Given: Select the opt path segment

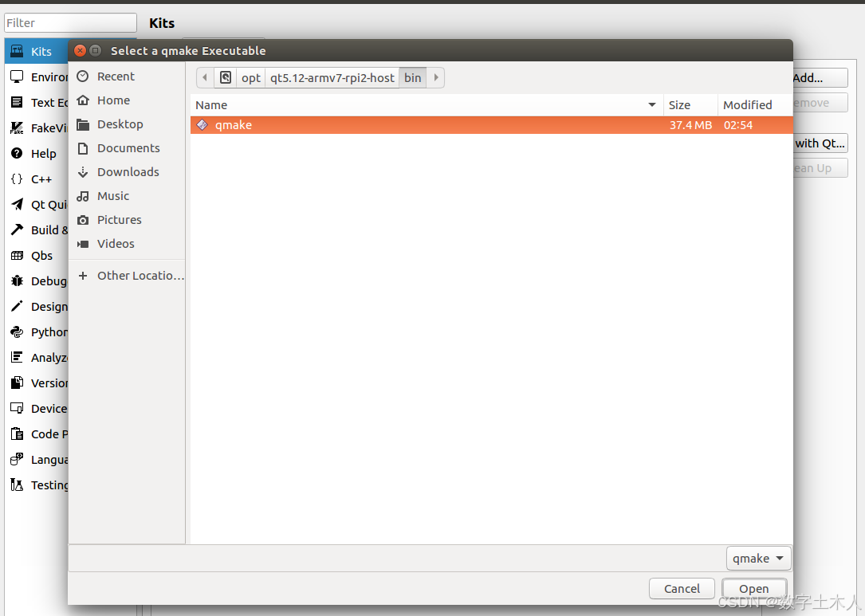Looking at the screenshot, I should coord(251,78).
